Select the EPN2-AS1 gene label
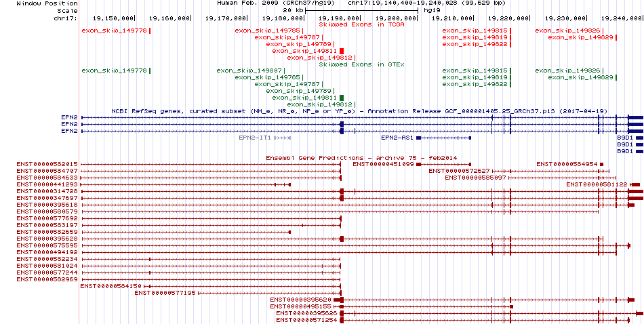This screenshot has height=324, width=644. (397, 138)
